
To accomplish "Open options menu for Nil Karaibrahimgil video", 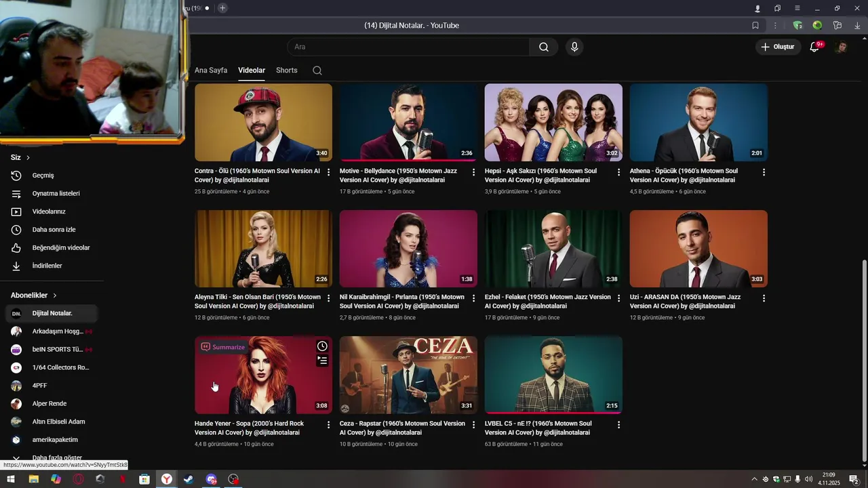I will pyautogui.click(x=474, y=298).
